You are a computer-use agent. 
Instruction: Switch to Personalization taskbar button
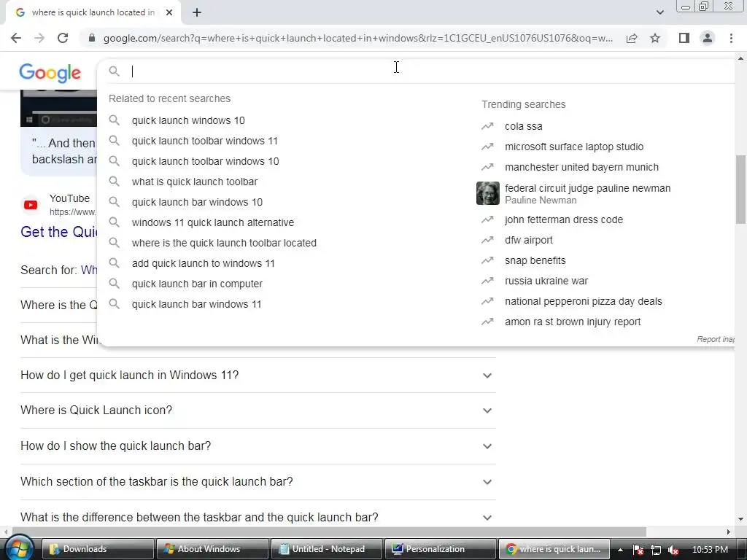pyautogui.click(x=441, y=549)
